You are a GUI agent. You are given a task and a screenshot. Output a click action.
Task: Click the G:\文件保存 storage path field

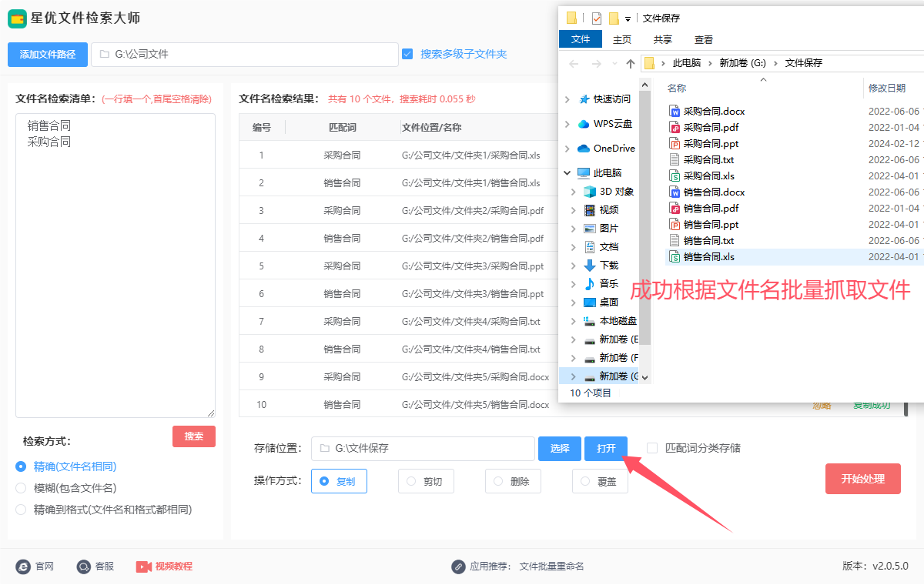point(423,449)
